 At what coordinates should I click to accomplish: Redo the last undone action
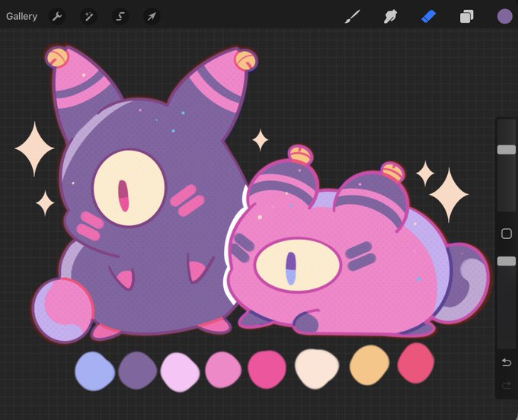click(x=507, y=385)
